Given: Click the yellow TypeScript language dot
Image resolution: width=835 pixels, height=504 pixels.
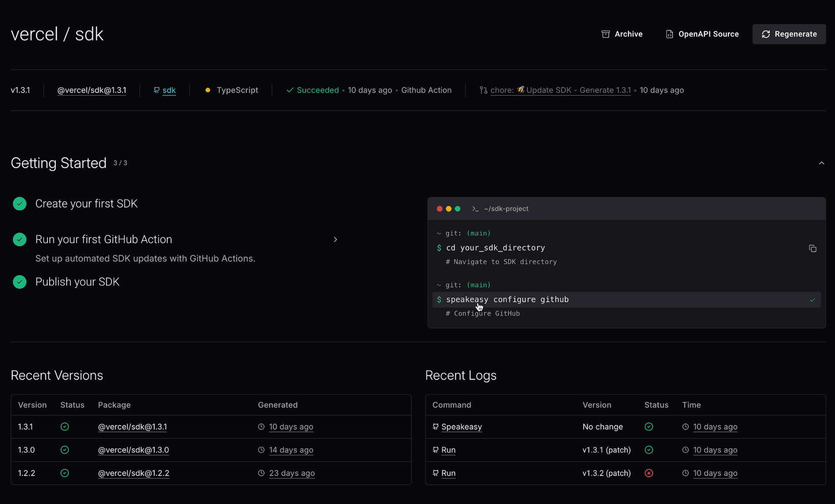Looking at the screenshot, I should click(x=208, y=90).
